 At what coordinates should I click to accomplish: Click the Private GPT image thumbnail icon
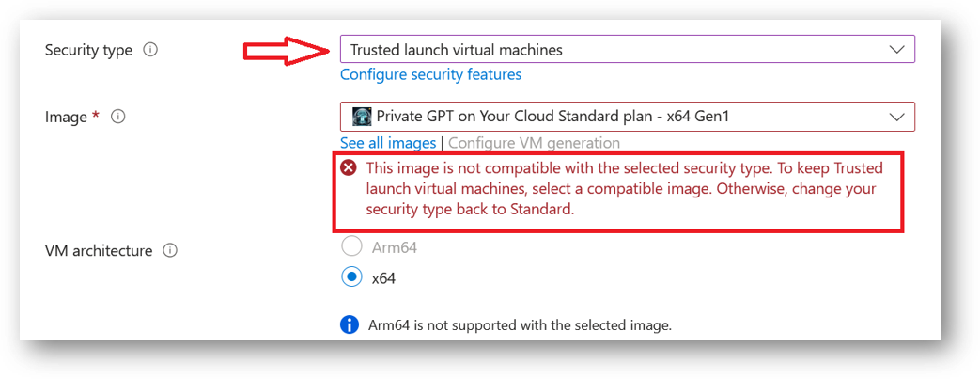pyautogui.click(x=362, y=117)
